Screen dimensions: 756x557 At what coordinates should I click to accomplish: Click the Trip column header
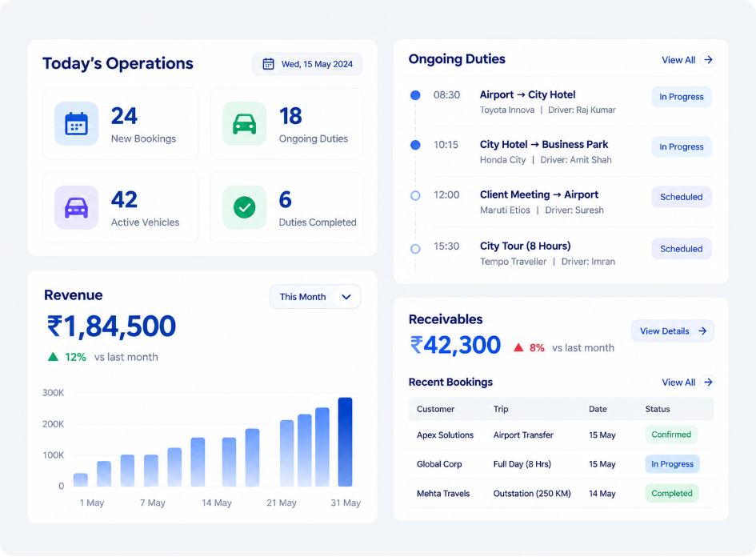501,409
